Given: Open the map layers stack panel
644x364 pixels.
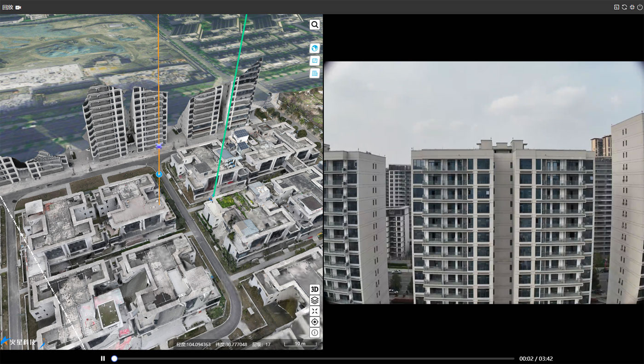Looking at the screenshot, I should pyautogui.click(x=315, y=300).
